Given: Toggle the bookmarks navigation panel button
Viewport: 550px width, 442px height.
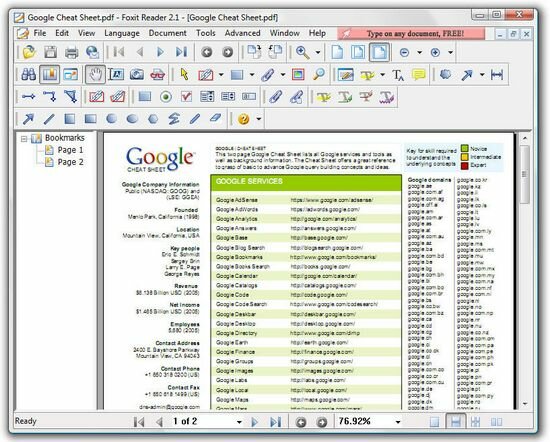Looking at the screenshot, I should tap(49, 74).
